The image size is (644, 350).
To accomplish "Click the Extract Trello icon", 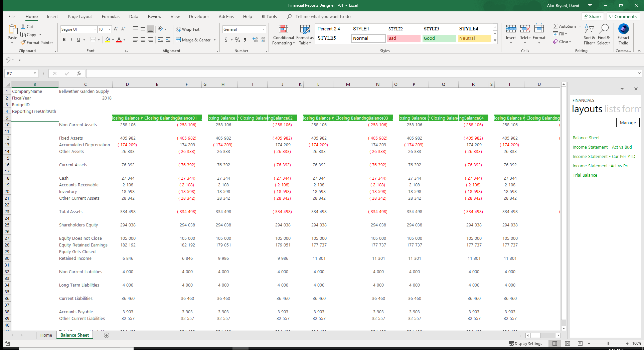I will [623, 32].
